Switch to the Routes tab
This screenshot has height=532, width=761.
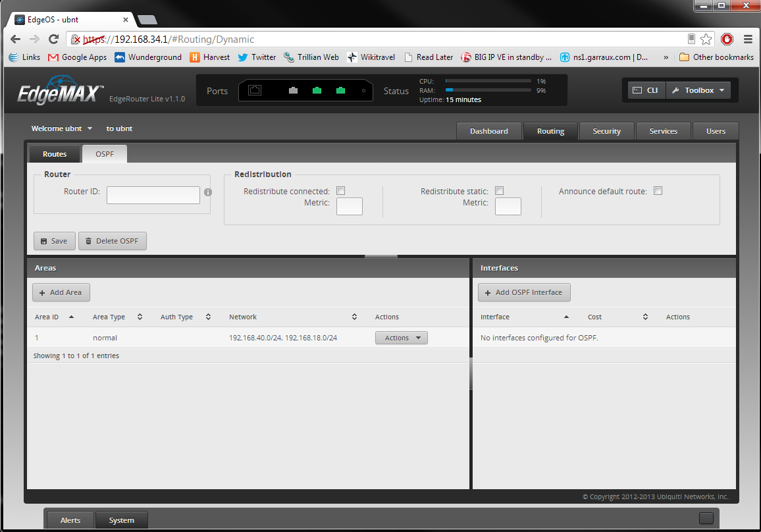(55, 154)
